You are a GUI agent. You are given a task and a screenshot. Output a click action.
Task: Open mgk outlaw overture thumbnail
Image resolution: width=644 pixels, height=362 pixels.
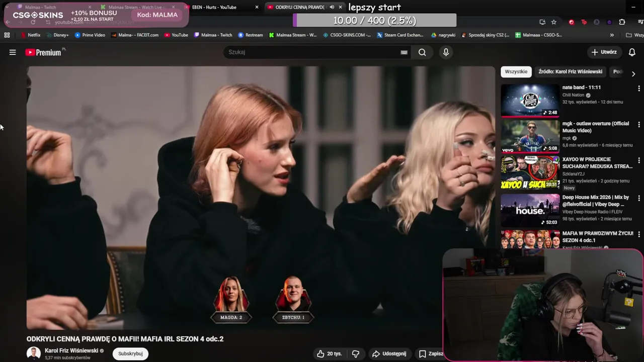point(530,136)
